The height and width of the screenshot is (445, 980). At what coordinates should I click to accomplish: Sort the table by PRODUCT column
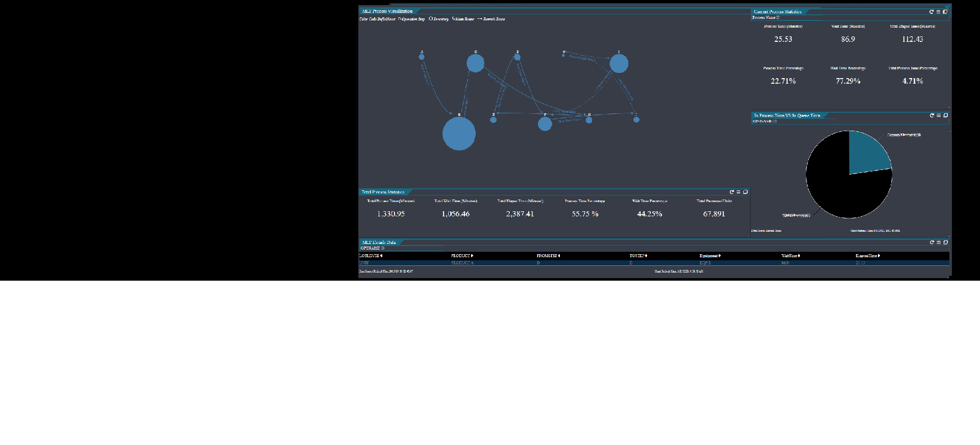[x=461, y=256]
